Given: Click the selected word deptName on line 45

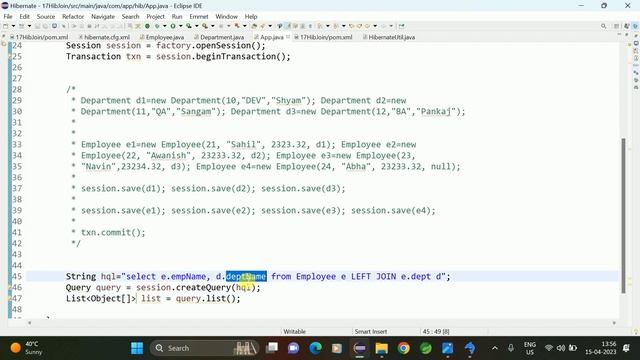Looking at the screenshot, I should coord(246,276).
